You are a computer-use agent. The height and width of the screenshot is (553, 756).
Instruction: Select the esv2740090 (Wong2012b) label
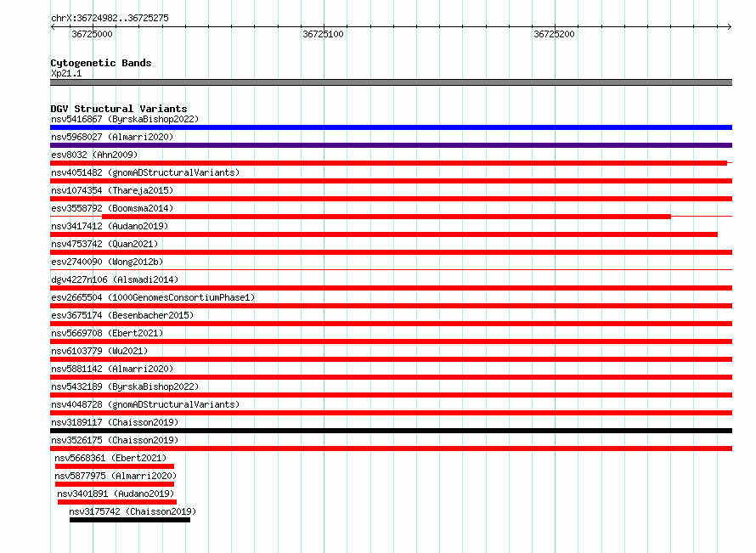coord(107,262)
